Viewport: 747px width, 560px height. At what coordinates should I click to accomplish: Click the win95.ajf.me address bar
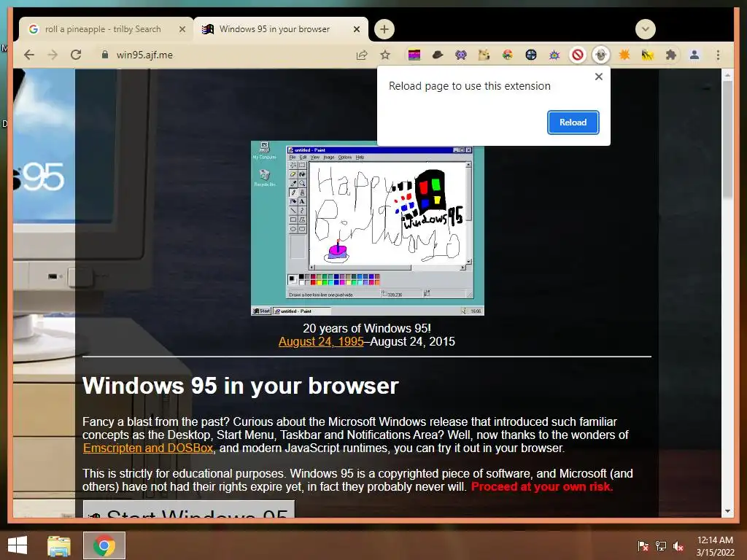pos(145,55)
